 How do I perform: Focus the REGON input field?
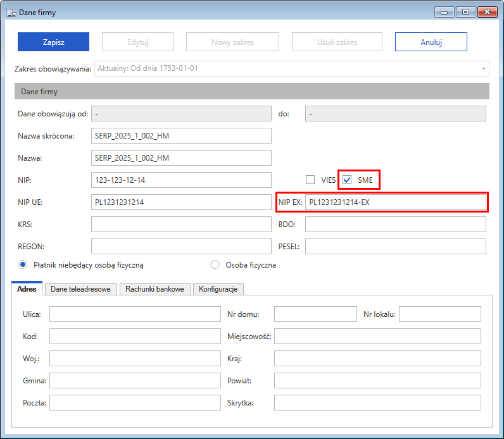pyautogui.click(x=181, y=246)
